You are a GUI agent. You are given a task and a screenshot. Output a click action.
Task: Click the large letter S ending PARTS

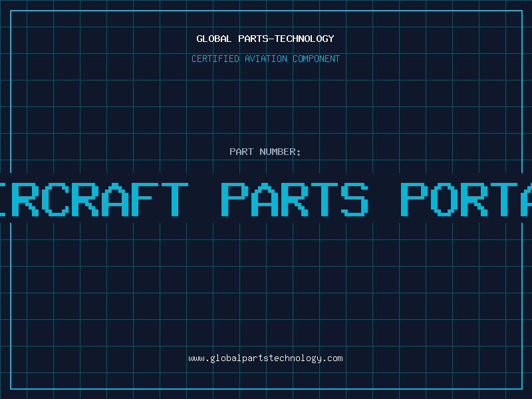tap(355, 199)
